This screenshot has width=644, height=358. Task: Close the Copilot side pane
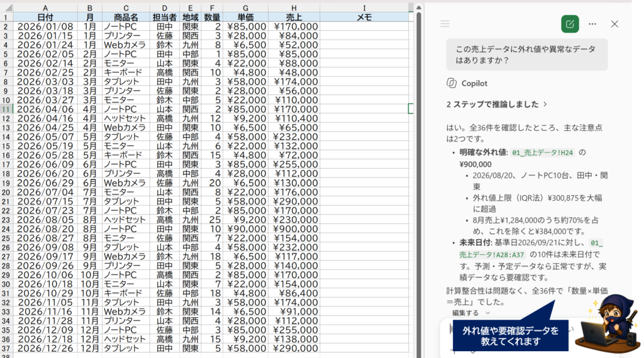click(x=614, y=24)
